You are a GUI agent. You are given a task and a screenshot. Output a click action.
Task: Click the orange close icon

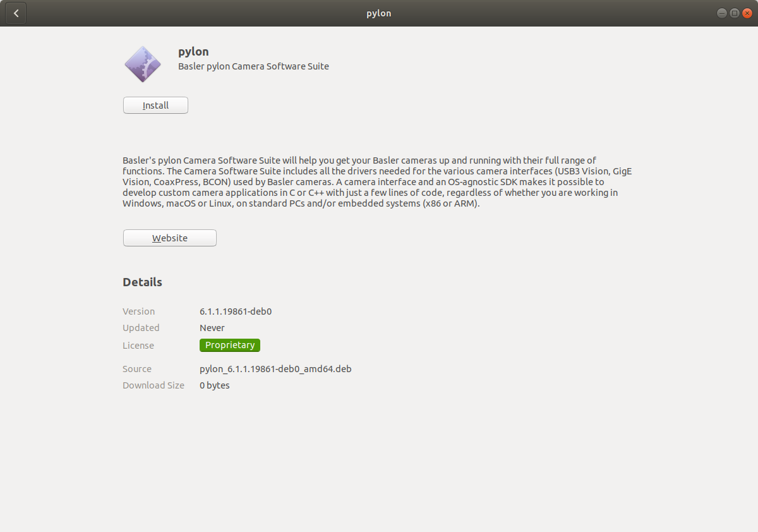tap(747, 13)
